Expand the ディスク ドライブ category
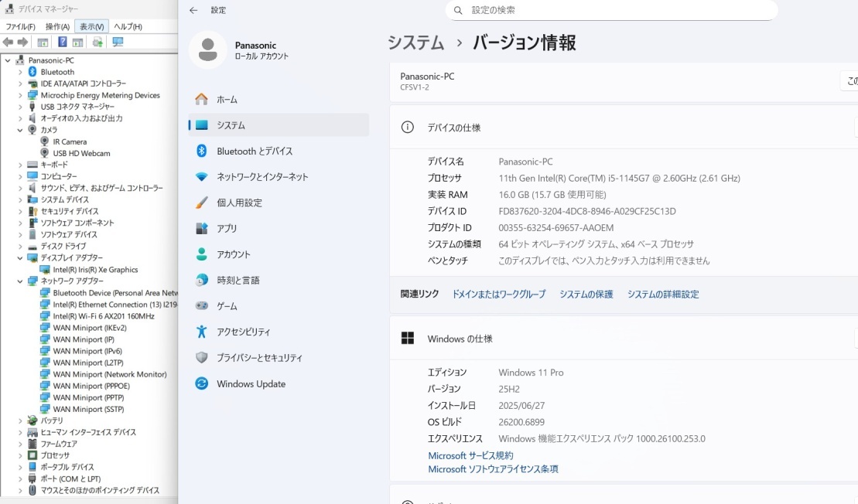 (x=19, y=246)
